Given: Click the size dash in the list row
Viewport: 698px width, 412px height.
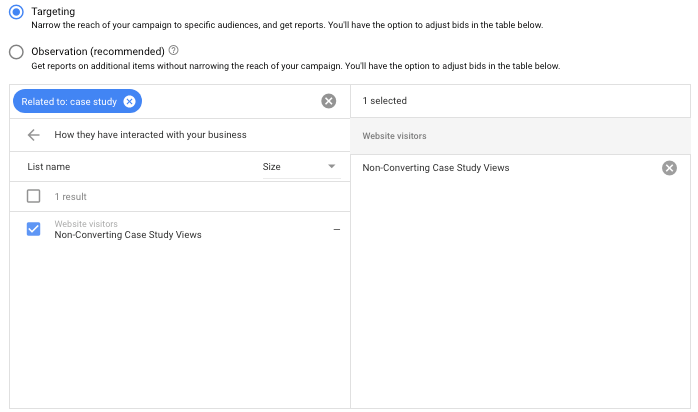Looking at the screenshot, I should tap(336, 230).
